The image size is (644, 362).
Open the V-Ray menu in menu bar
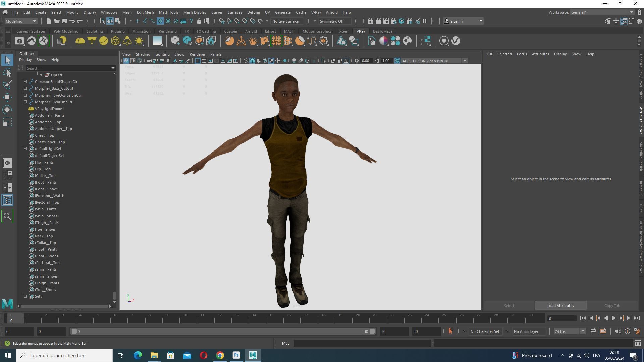click(x=316, y=12)
